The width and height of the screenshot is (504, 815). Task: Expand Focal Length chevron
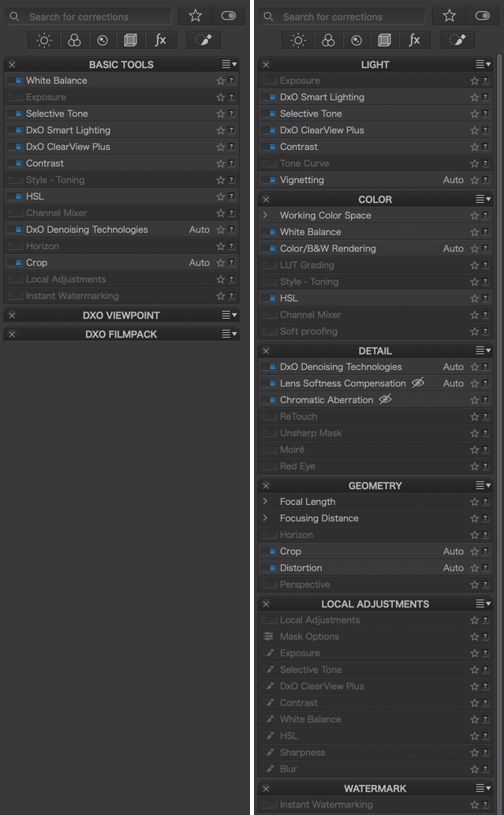266,502
